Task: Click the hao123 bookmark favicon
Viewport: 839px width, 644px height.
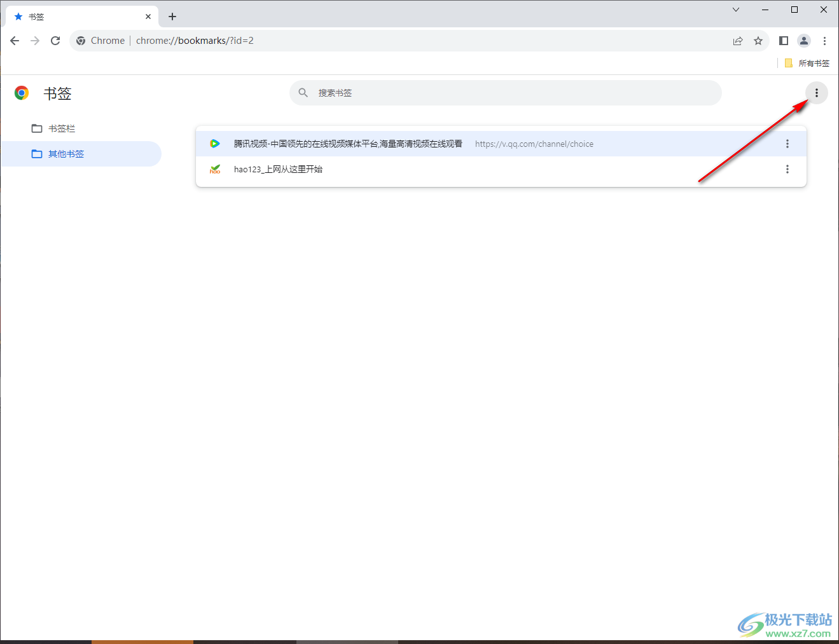Action: (x=215, y=169)
